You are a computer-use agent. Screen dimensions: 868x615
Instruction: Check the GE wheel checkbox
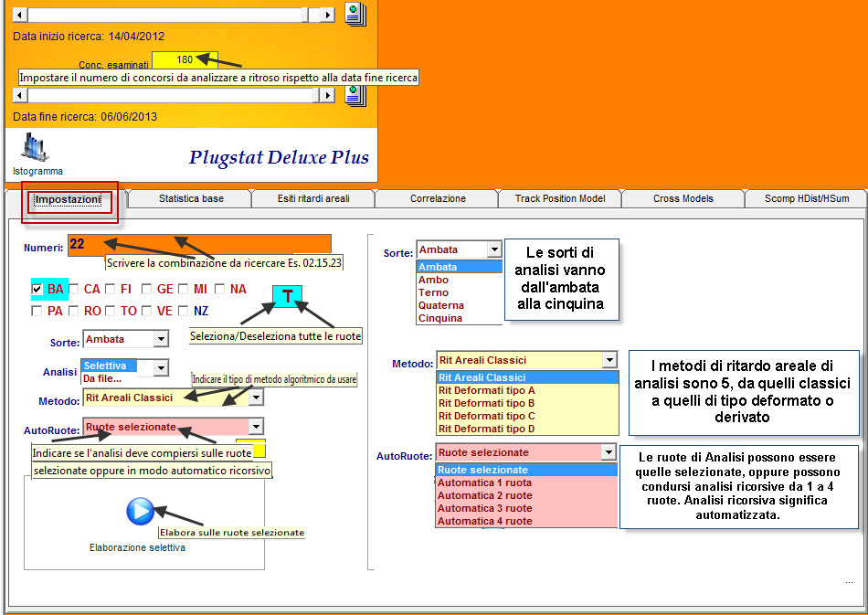(x=147, y=289)
